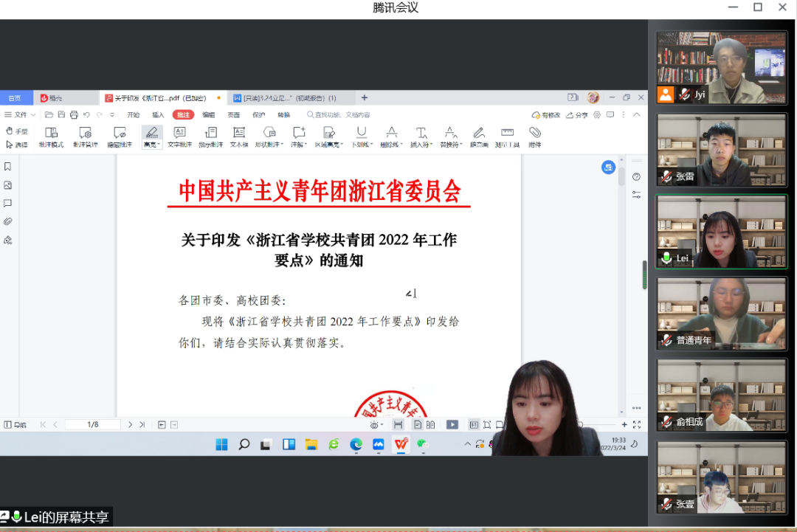Screen dimensions: 797x532
Task: Toggle the 导航 navigation pane
Action: (15, 425)
